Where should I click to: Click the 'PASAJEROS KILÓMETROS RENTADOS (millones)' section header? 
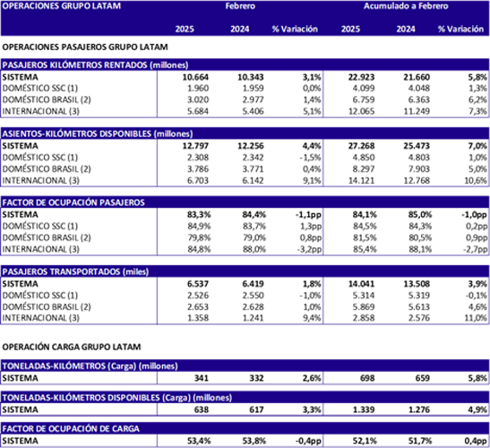95,65
